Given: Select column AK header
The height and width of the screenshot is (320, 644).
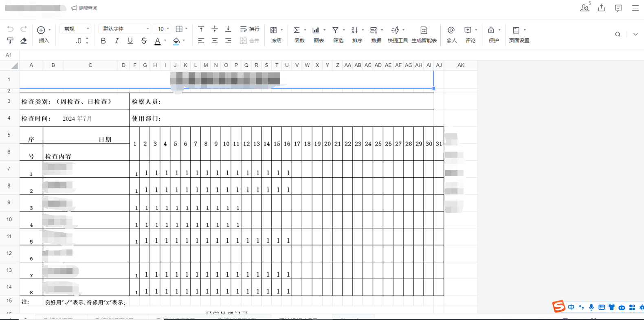Looking at the screenshot, I should coord(461,65).
